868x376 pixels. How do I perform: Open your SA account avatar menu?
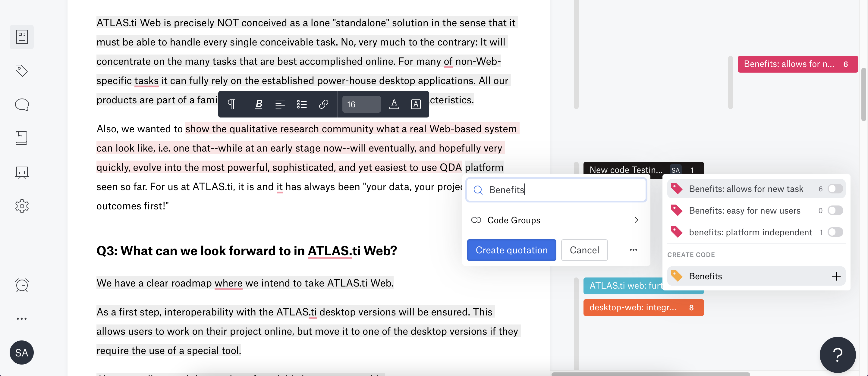(22, 352)
